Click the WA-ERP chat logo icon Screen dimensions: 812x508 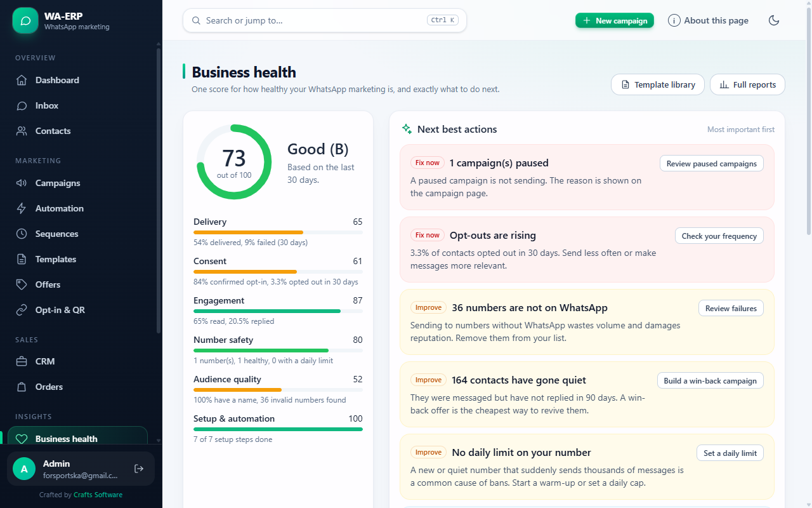click(25, 20)
